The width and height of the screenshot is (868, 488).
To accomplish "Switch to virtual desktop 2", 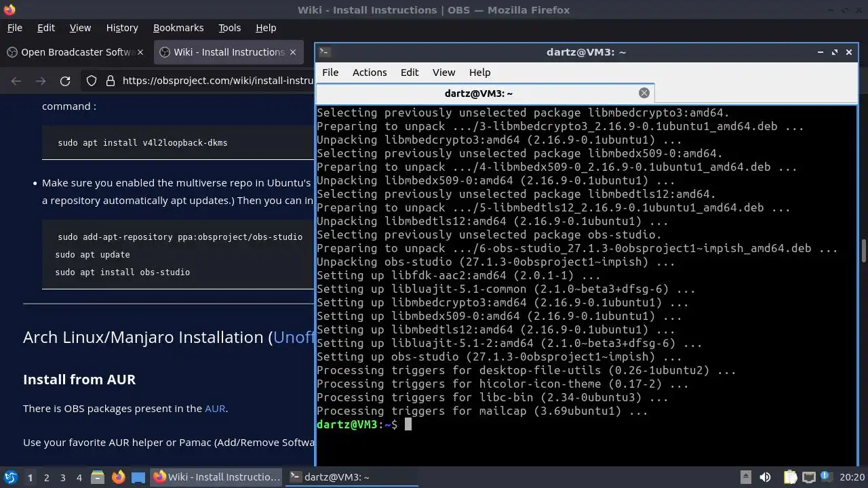I will pos(46,477).
